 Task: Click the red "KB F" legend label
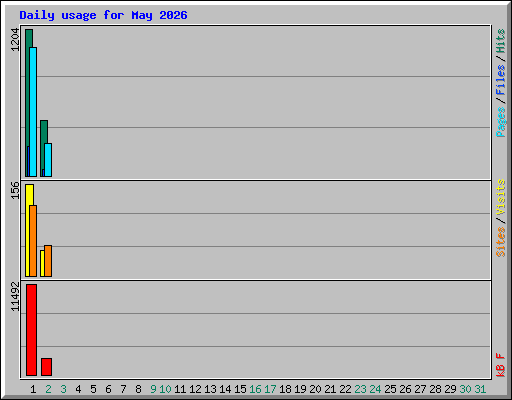501,365
